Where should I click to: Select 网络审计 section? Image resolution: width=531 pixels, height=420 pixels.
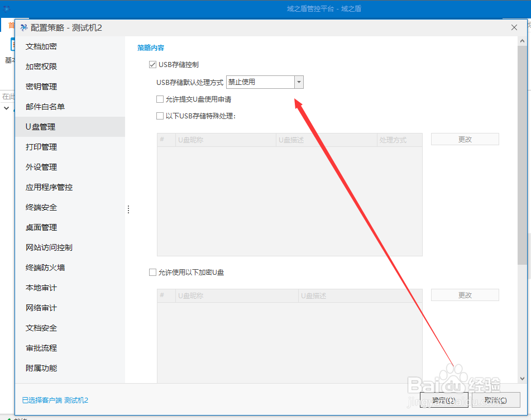70,308
